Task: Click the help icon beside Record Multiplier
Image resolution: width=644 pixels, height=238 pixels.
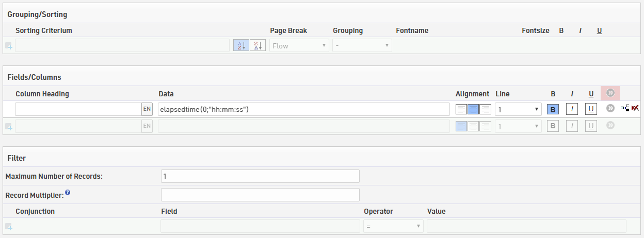Action: pos(68,193)
